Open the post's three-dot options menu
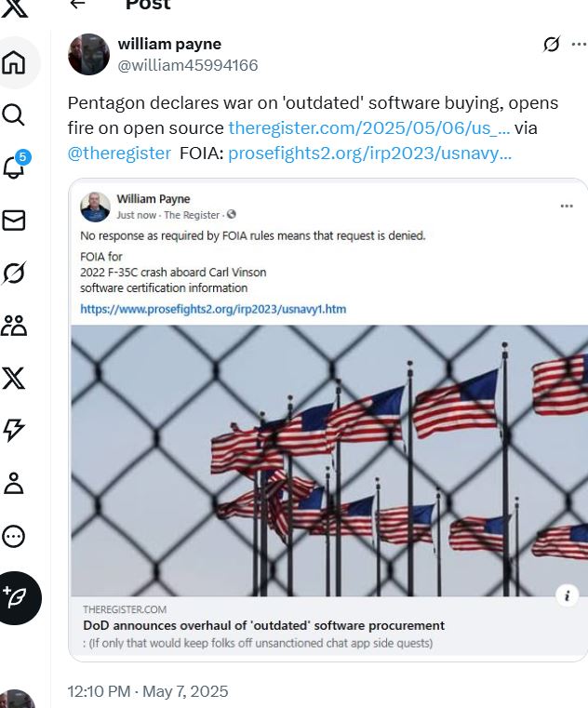Screen dimensions: 588x708 click(579, 45)
